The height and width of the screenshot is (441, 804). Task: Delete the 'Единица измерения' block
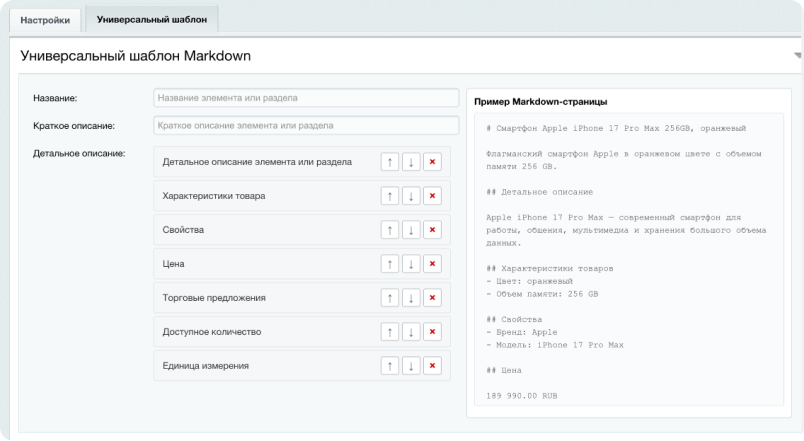(x=432, y=366)
